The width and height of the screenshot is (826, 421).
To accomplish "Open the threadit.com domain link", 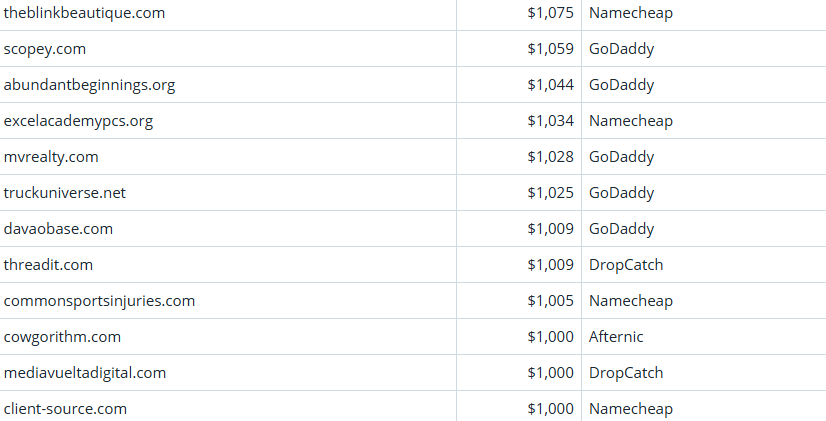I will 48,265.
